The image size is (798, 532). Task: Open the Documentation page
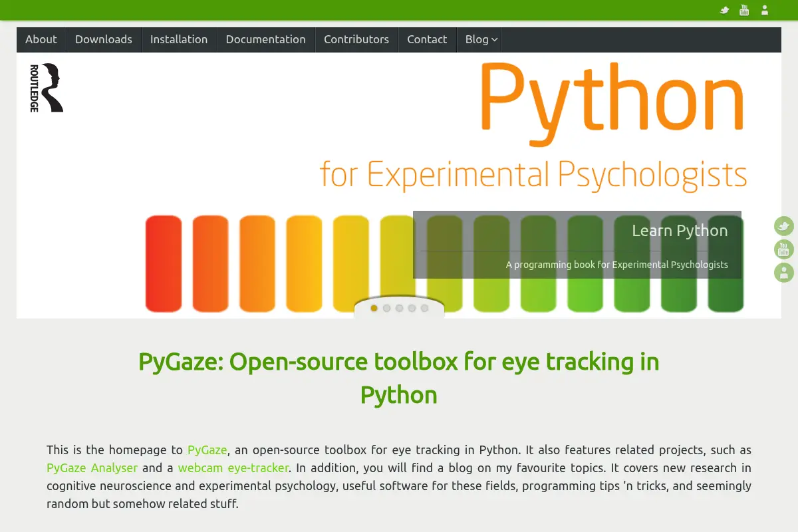(266, 39)
